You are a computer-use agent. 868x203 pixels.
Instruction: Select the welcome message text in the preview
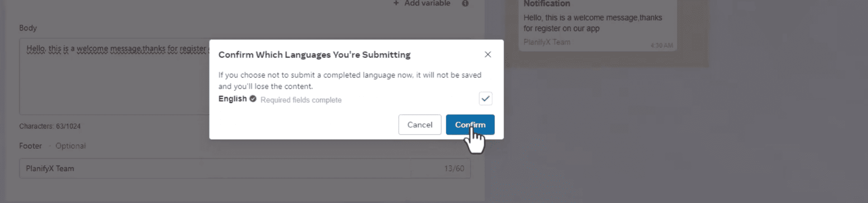[592, 23]
